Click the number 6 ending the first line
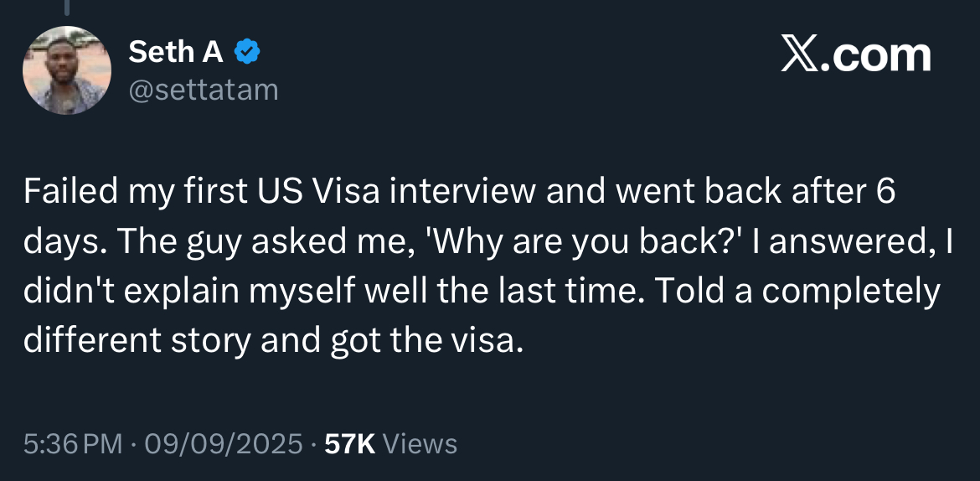Image resolution: width=980 pixels, height=481 pixels. point(885,191)
